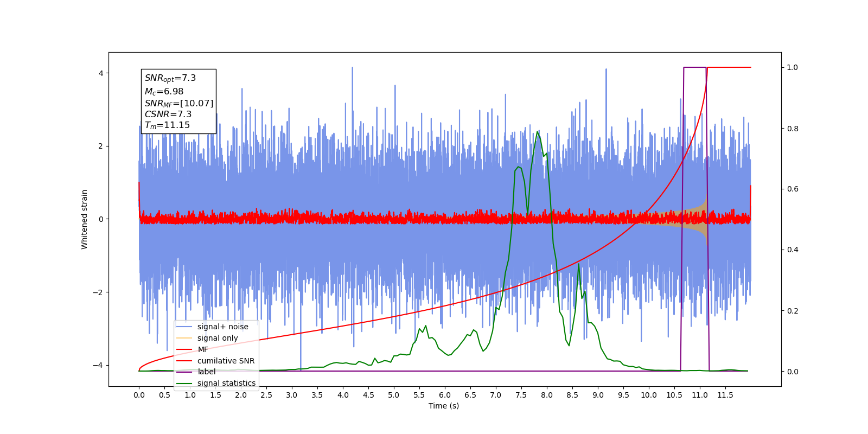Click the 5.5 tick on time axis

click(x=419, y=395)
